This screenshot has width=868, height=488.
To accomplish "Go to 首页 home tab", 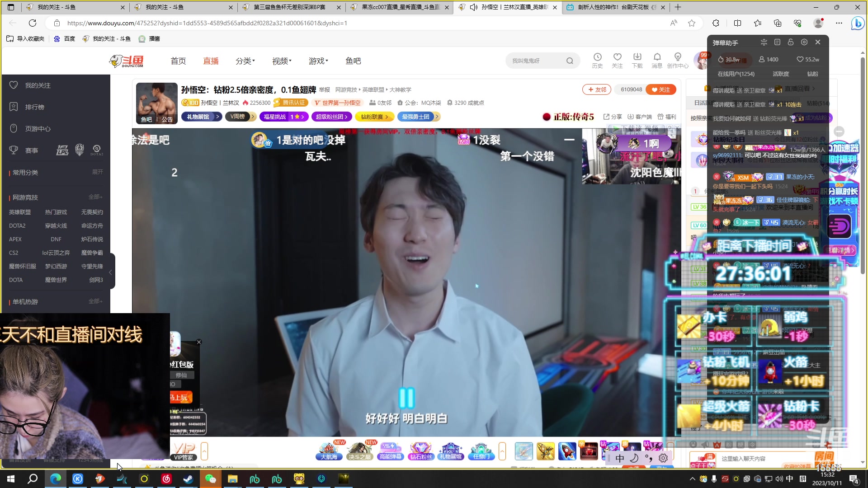I will pyautogui.click(x=178, y=61).
